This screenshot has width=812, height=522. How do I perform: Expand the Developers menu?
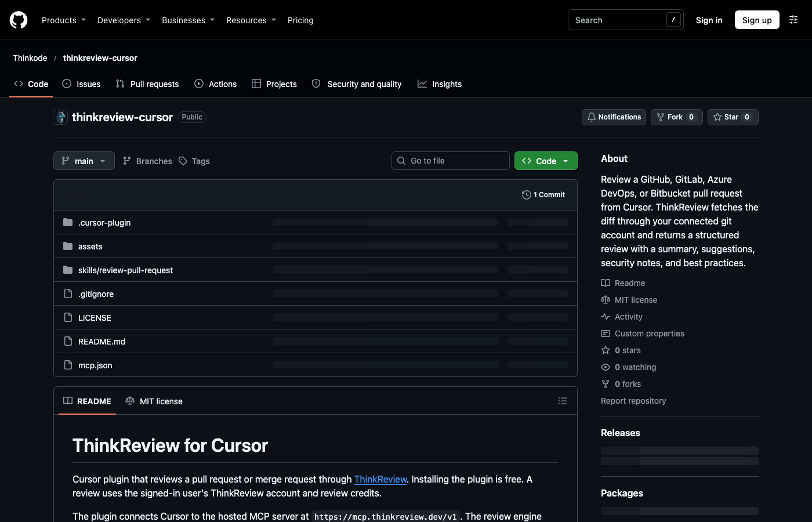coord(124,20)
